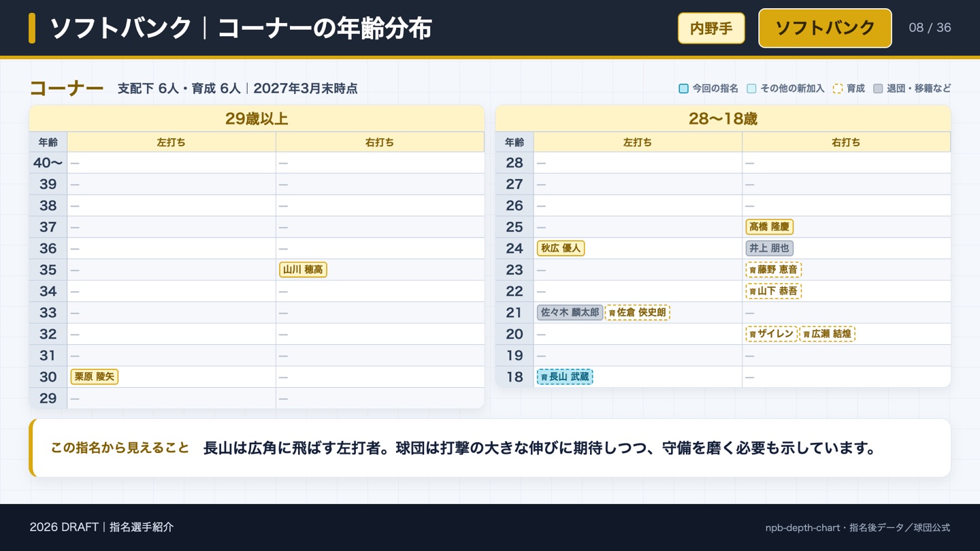Click the 08 / 36 page counter
The height and width of the screenshot is (551, 980).
click(x=930, y=28)
